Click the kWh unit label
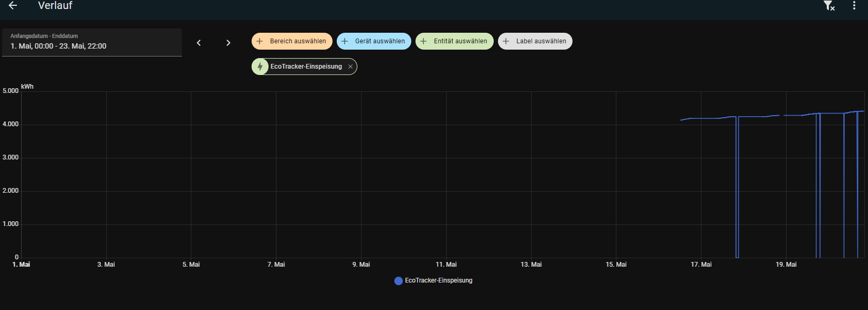 coord(27,87)
